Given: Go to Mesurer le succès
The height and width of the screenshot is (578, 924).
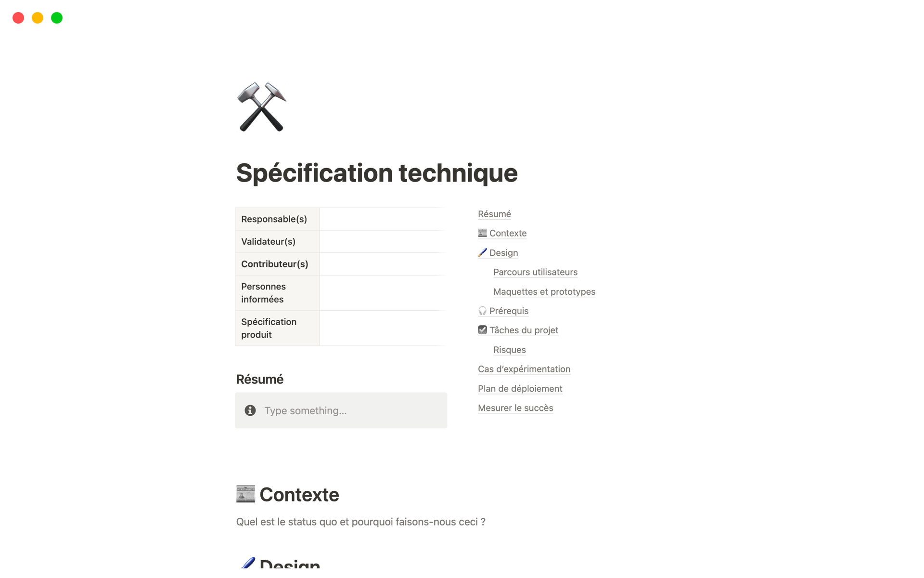Looking at the screenshot, I should pos(515,408).
